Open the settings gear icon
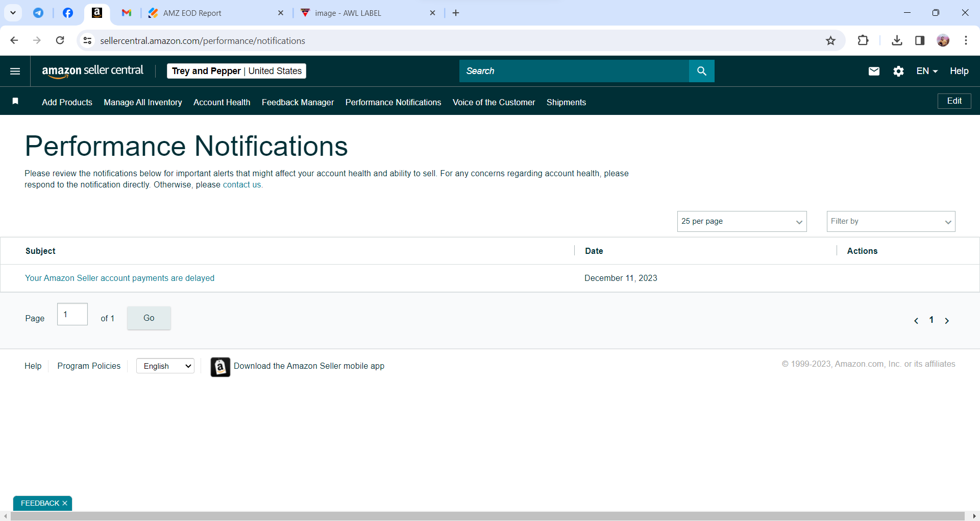Image resolution: width=980 pixels, height=521 pixels. [899, 71]
